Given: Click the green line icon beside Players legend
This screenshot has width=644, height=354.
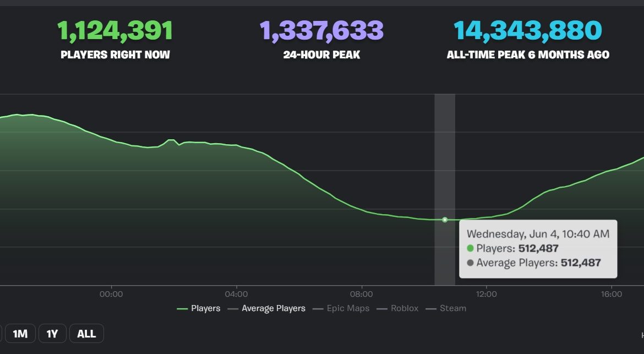Looking at the screenshot, I should pyautogui.click(x=182, y=309).
